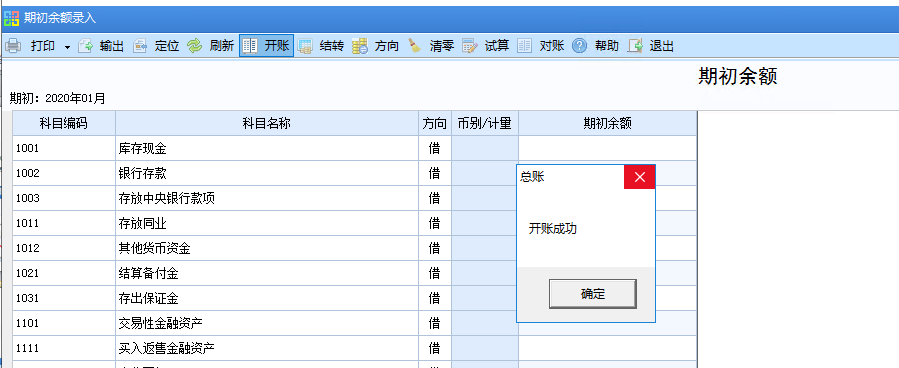Viewport: 899px width, 368px height.
Task: Click the 退出 exit icon
Action: tap(635, 46)
